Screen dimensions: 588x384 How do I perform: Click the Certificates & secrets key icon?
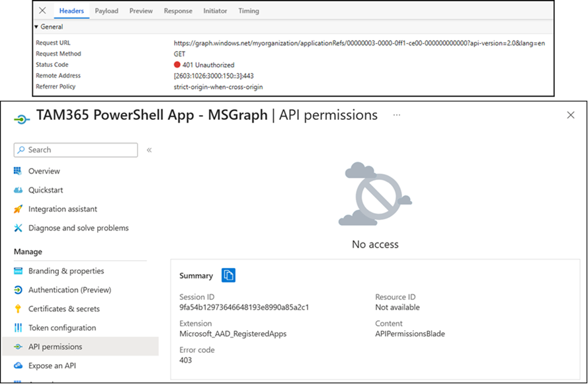[x=18, y=309]
